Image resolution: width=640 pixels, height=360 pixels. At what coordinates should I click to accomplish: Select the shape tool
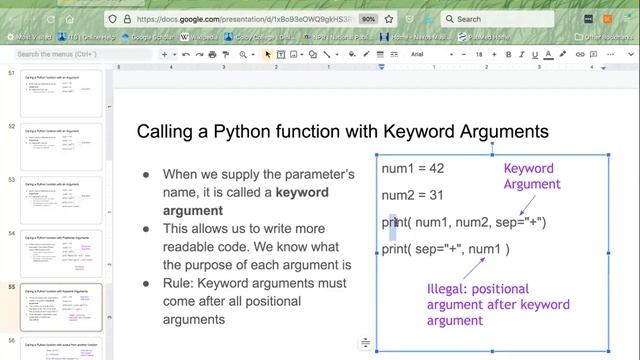click(313, 54)
